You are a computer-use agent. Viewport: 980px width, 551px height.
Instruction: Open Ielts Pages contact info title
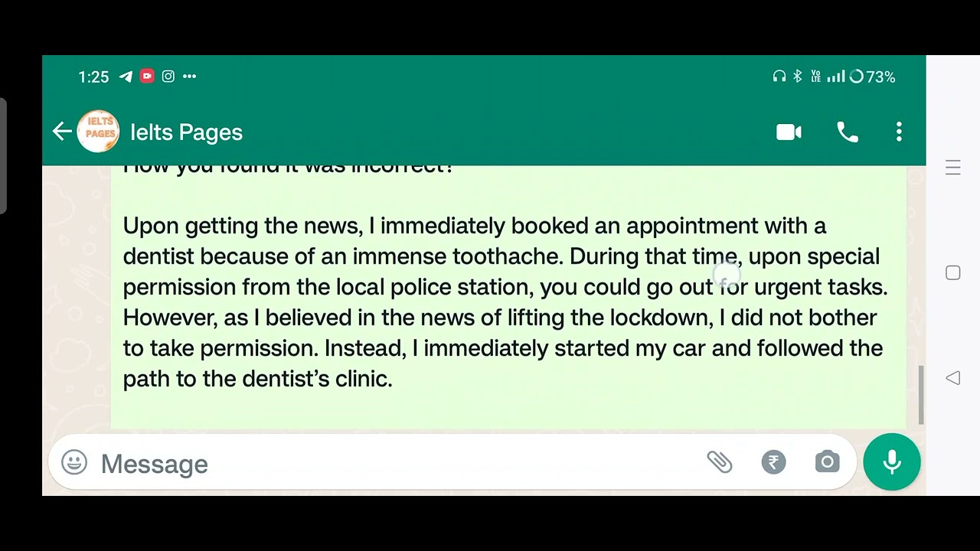coord(186,132)
